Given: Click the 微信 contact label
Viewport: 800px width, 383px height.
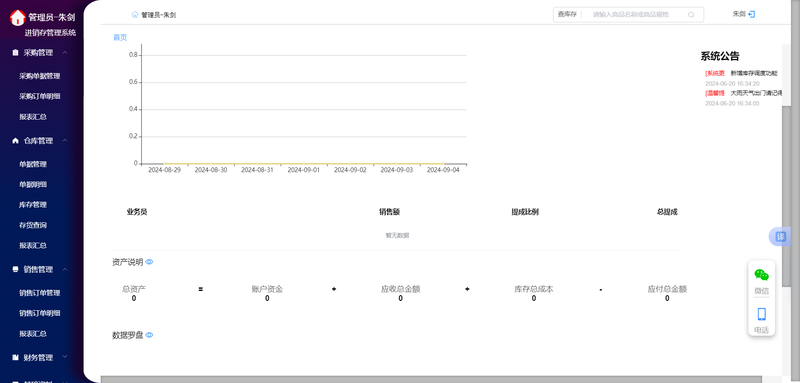Looking at the screenshot, I should coord(762,291).
